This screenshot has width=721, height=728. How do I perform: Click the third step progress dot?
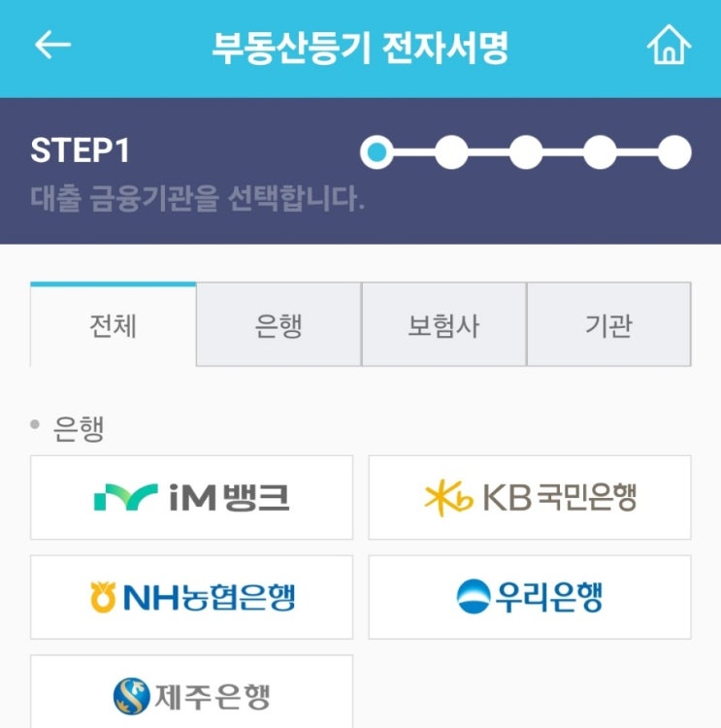click(x=526, y=151)
